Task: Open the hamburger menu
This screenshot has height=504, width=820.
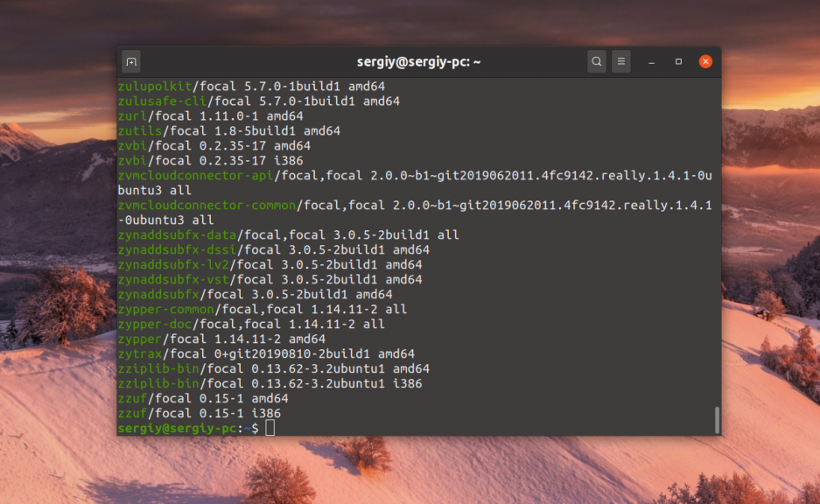Action: 620,61
